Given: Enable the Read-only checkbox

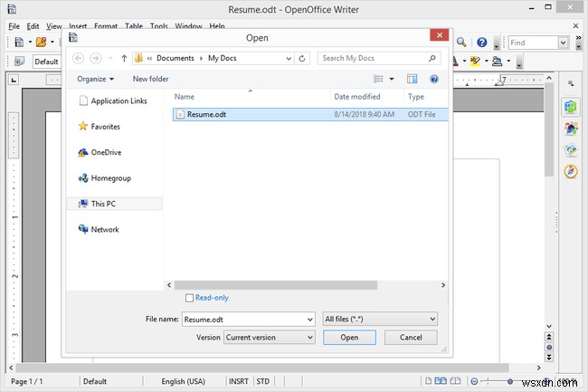Looking at the screenshot, I should pos(189,298).
